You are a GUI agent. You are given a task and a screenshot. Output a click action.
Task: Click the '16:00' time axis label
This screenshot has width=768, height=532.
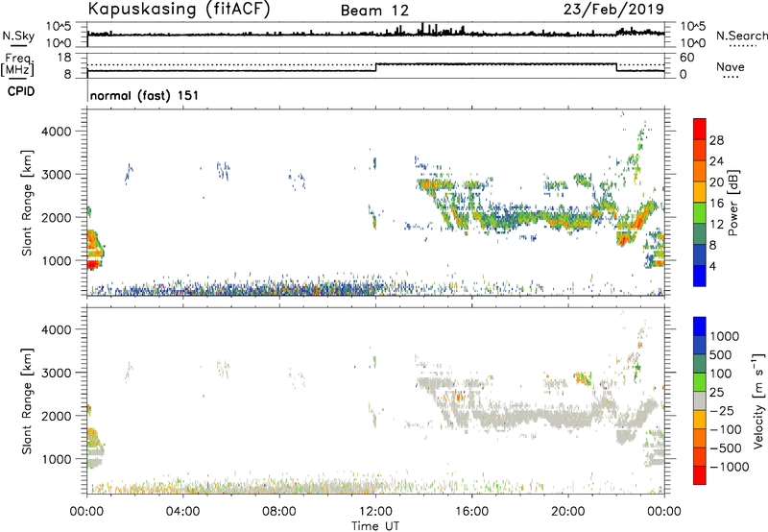pos(471,511)
